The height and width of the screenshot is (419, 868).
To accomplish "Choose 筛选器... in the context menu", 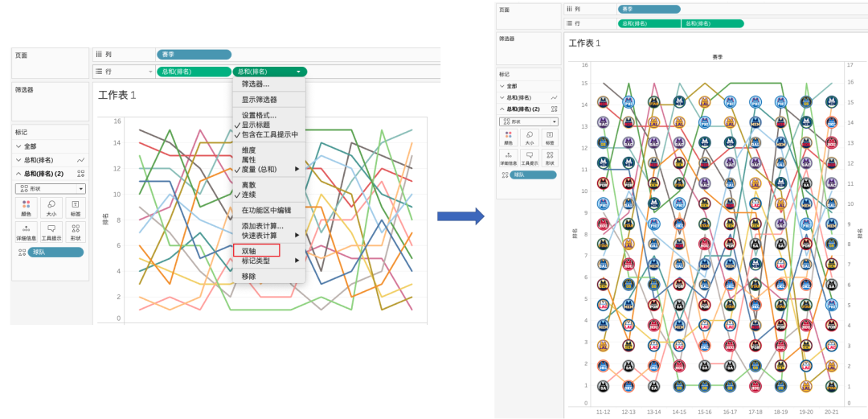I will tap(268, 84).
